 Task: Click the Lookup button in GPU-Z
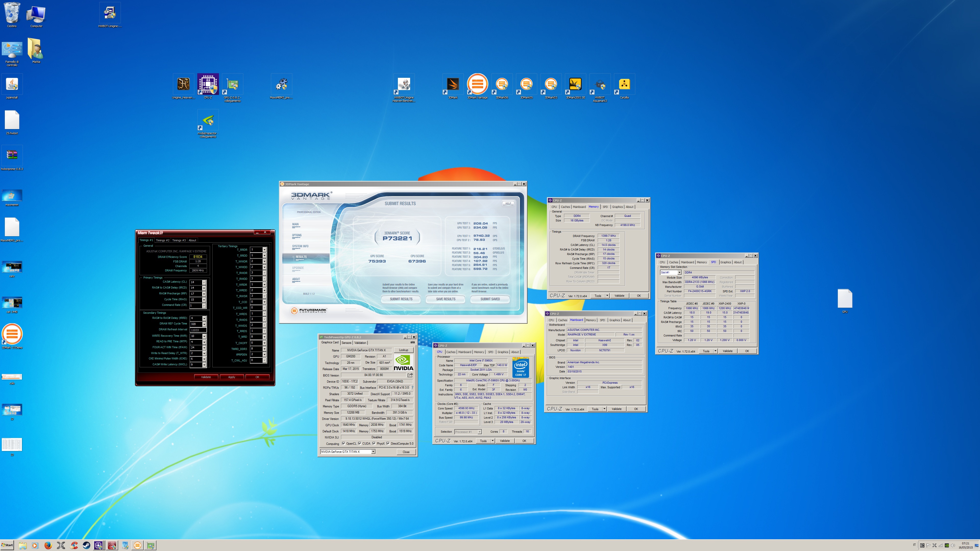point(403,350)
